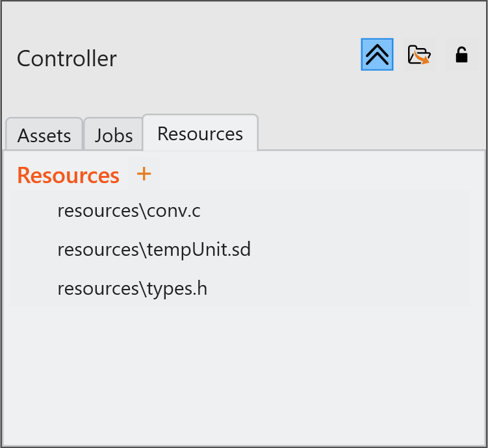This screenshot has width=488, height=448.
Task: Choose the resources\types.h file
Action: pos(132,288)
